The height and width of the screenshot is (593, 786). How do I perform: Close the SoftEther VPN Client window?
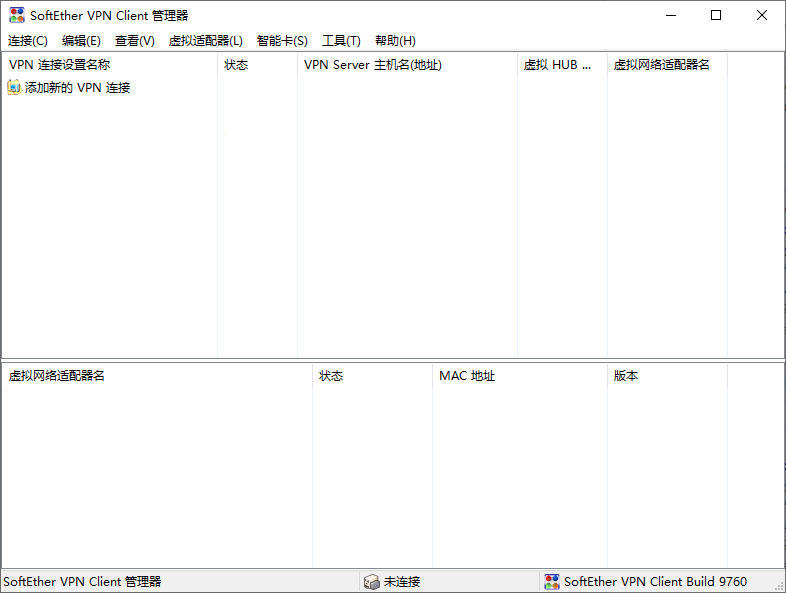coord(761,16)
